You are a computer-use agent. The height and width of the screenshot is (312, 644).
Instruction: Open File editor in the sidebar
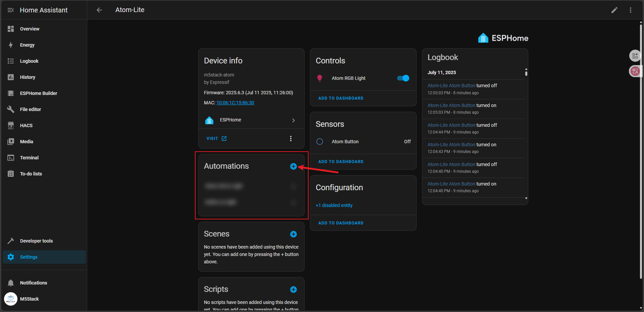(44, 109)
